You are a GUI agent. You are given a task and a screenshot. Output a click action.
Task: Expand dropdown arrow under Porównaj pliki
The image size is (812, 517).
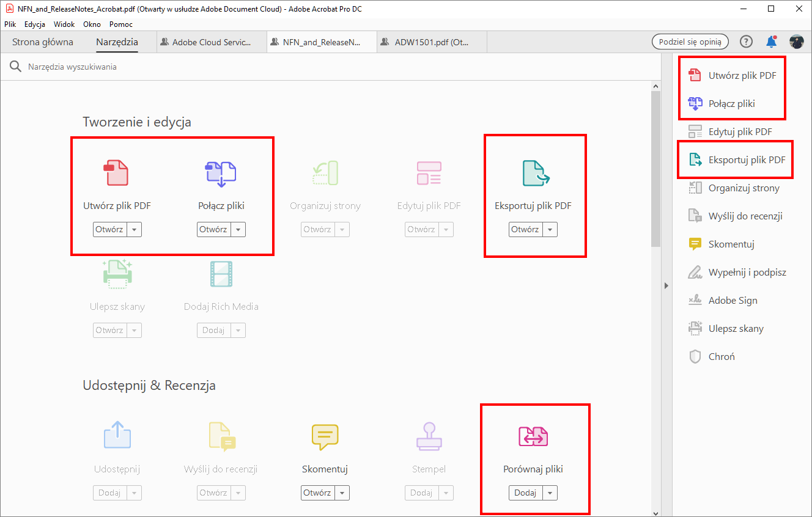coord(550,493)
